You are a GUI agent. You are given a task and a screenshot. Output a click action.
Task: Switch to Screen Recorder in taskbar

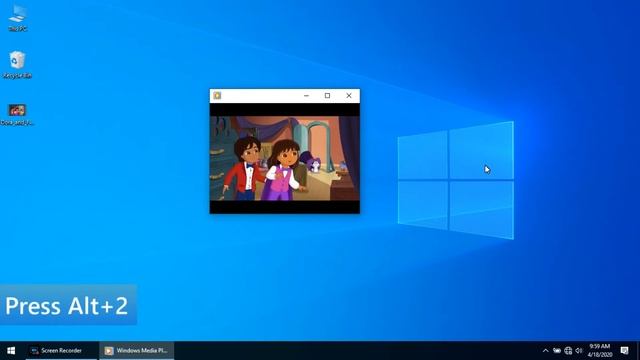pos(61,351)
